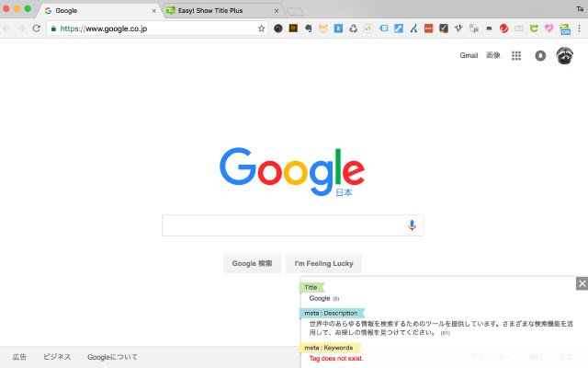This screenshot has width=588, height=368.
Task: Open the Evernote elephant extension
Action: click(309, 29)
